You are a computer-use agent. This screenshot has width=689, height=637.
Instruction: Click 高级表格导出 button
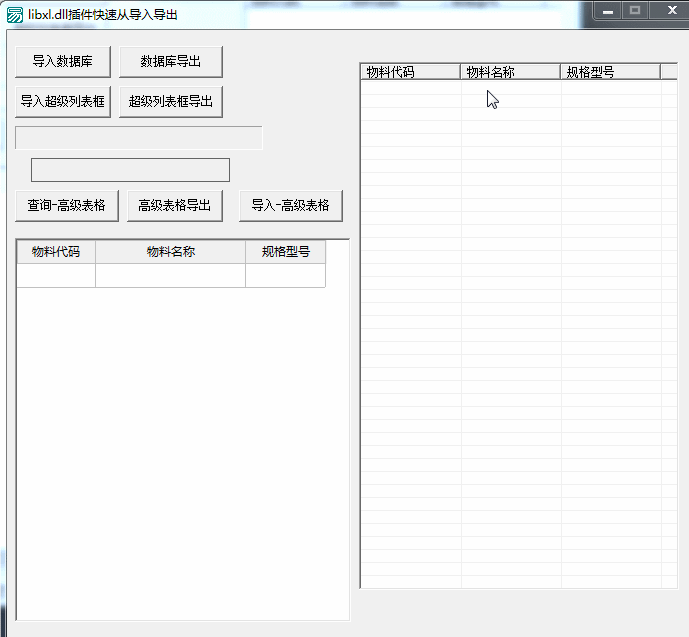(175, 206)
